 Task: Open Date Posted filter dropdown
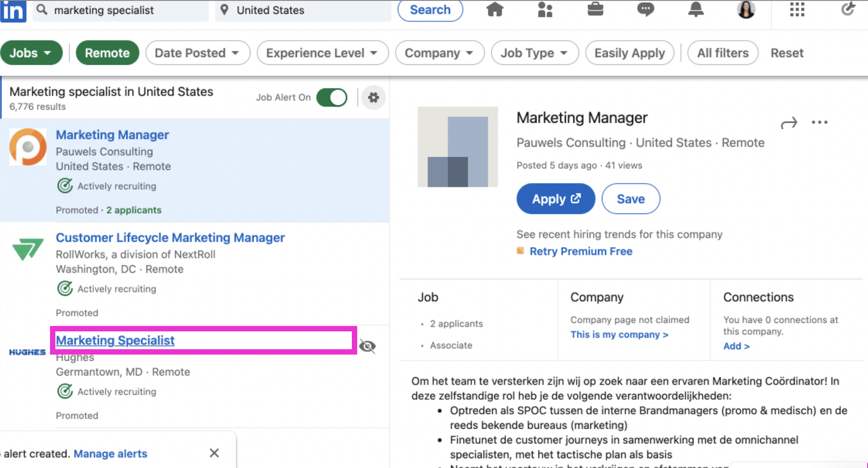point(197,53)
